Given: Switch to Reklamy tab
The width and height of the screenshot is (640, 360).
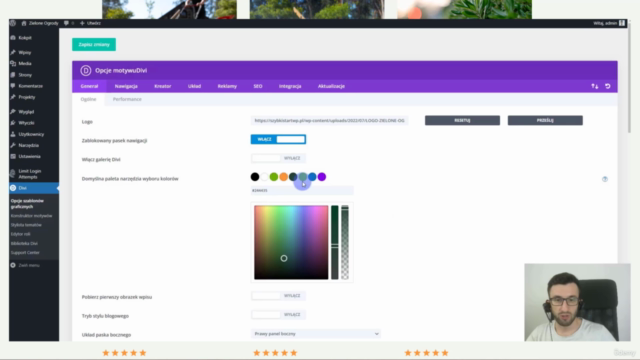Looking at the screenshot, I should coord(227,86).
